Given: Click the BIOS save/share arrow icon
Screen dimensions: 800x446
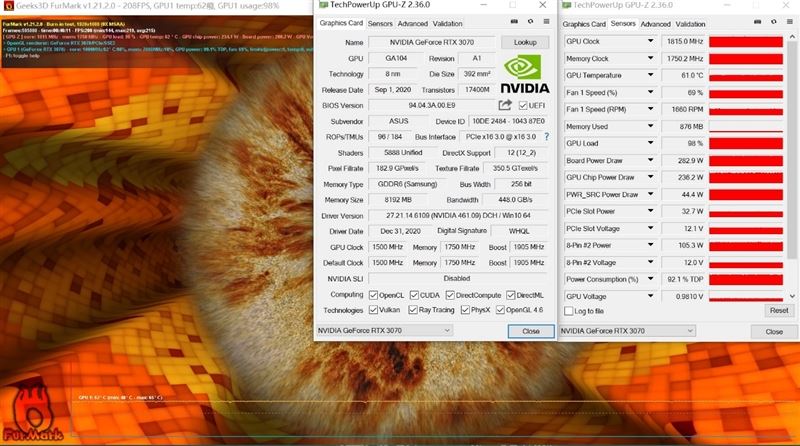Looking at the screenshot, I should tap(505, 105).
